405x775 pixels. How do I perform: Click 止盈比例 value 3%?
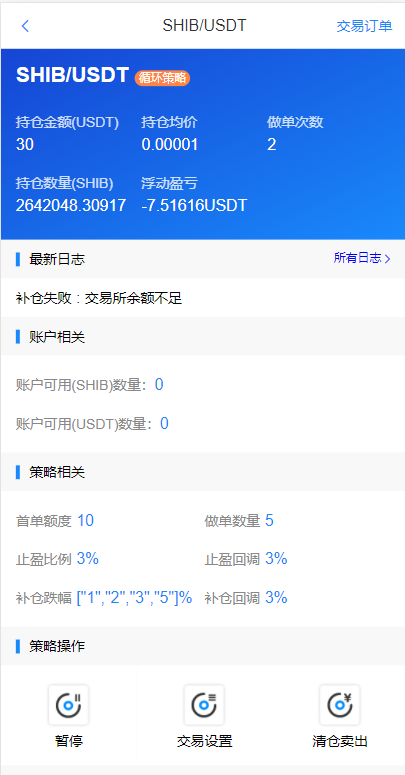click(x=88, y=559)
